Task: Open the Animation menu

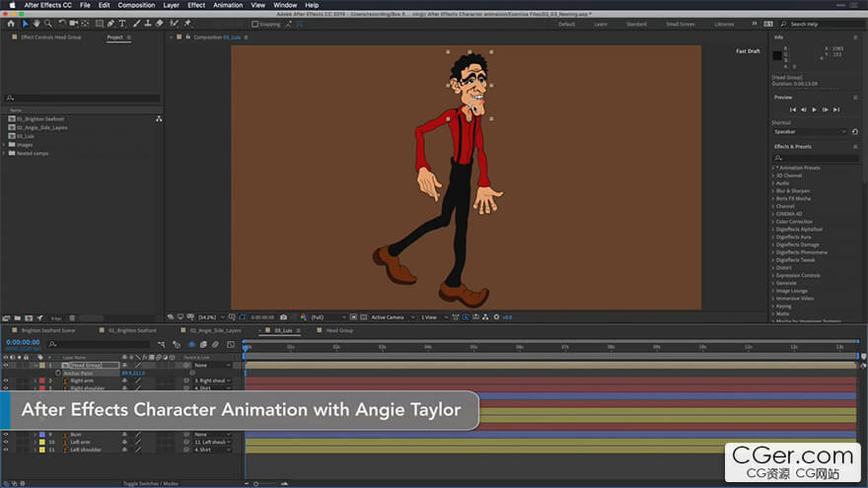Action: [x=228, y=5]
